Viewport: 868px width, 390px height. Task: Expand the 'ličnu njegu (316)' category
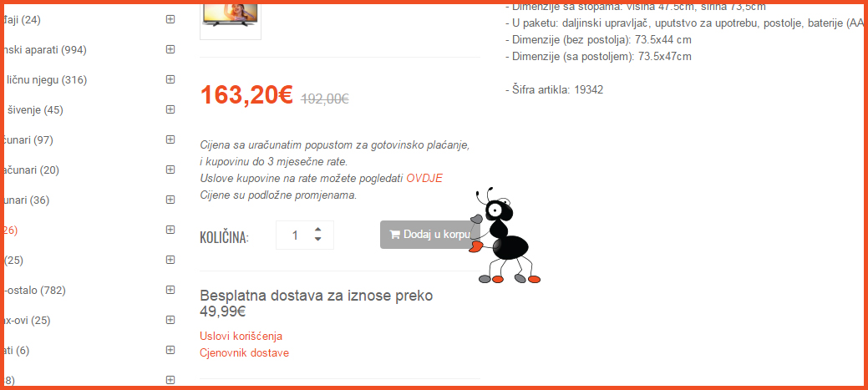point(170,79)
